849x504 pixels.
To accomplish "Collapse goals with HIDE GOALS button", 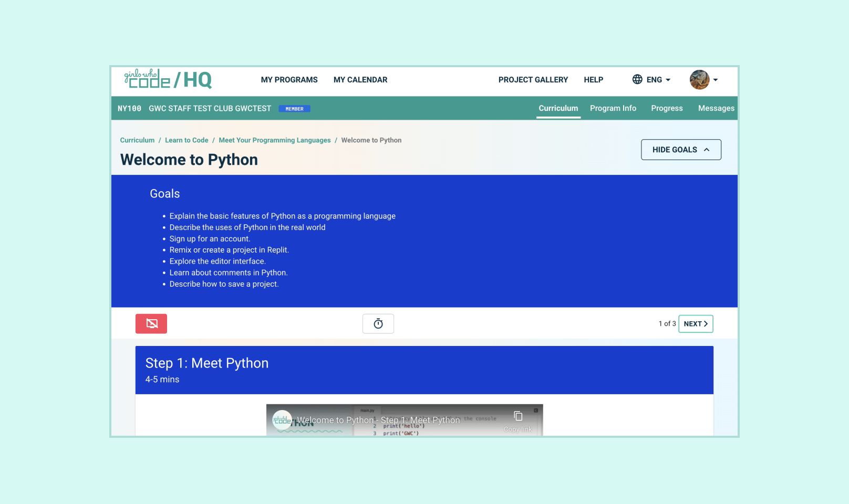I will click(681, 150).
